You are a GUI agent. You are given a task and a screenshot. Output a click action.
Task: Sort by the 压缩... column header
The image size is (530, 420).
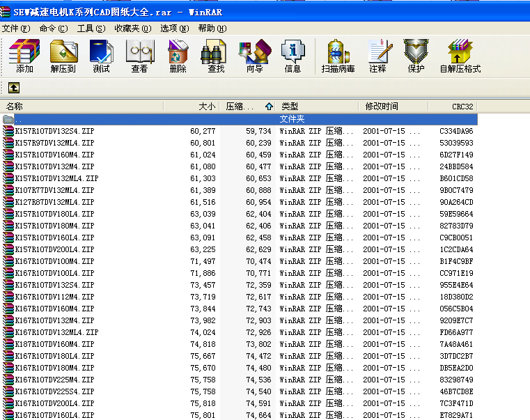248,107
